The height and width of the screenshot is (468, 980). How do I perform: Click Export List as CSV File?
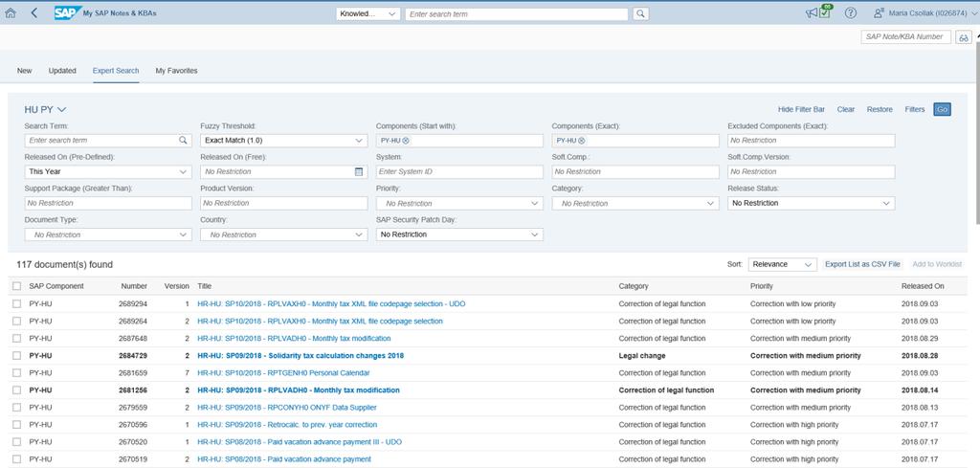[862, 264]
